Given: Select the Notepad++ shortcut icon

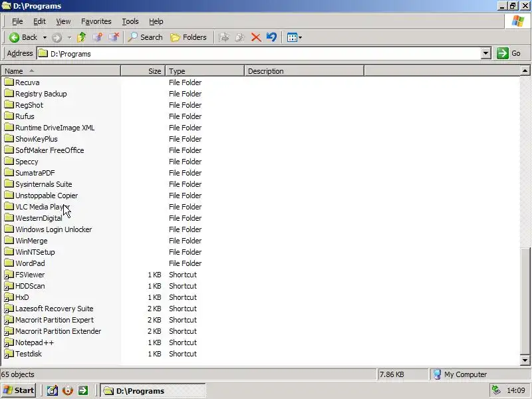Looking at the screenshot, I should [x=9, y=342].
